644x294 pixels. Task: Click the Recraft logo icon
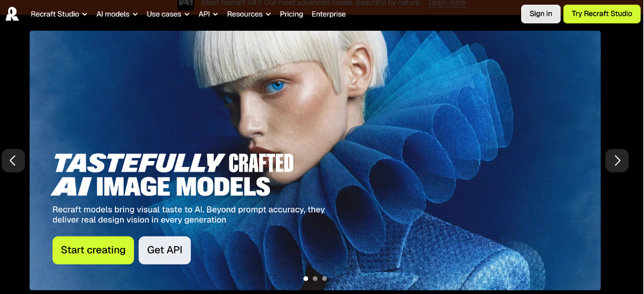coord(12,13)
